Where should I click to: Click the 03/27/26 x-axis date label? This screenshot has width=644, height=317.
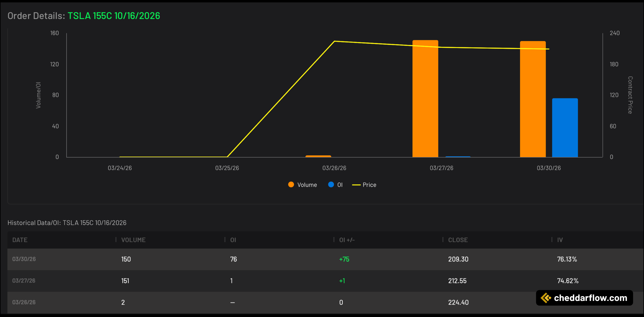pyautogui.click(x=441, y=168)
